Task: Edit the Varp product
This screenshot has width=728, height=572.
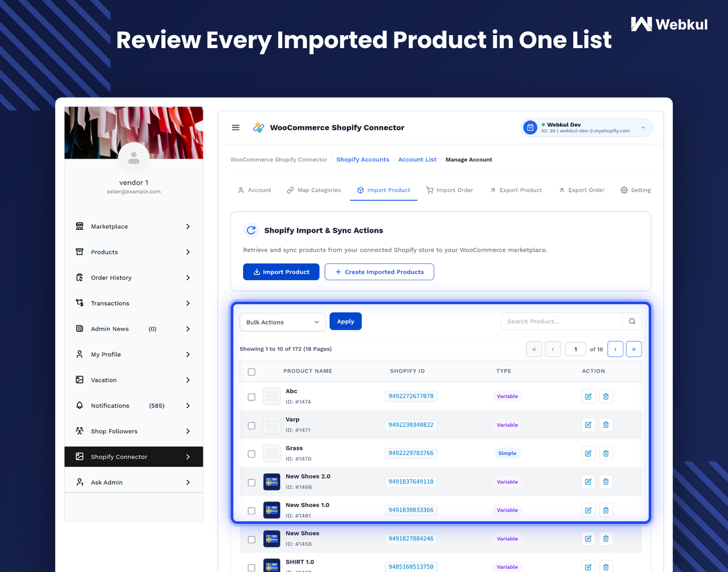Action: [x=588, y=425]
